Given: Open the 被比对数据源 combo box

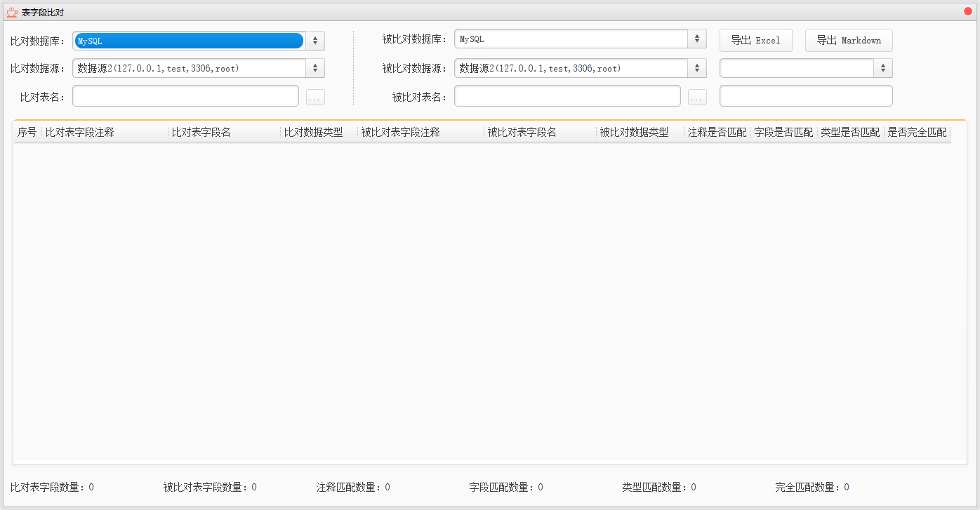Looking at the screenshot, I should [696, 68].
